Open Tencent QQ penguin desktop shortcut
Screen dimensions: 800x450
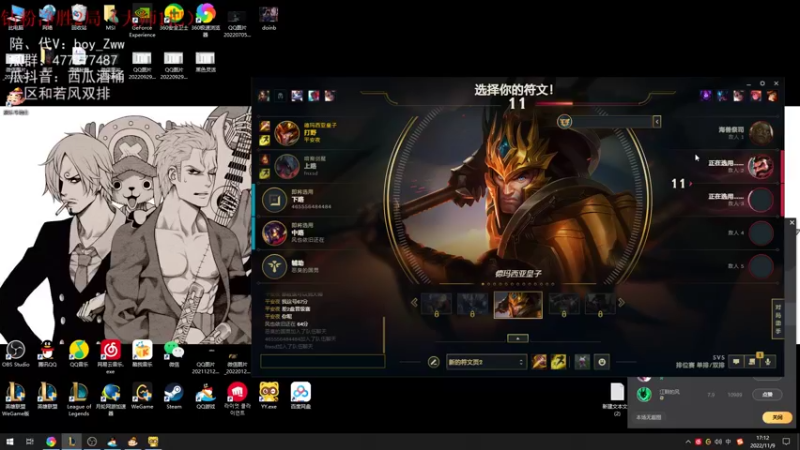(47, 354)
